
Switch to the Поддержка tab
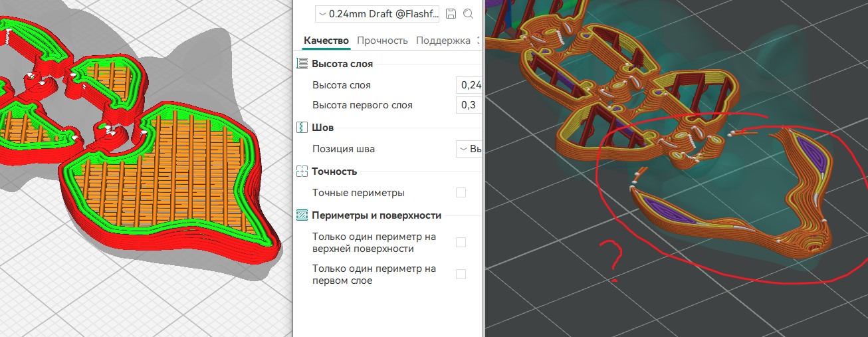443,41
